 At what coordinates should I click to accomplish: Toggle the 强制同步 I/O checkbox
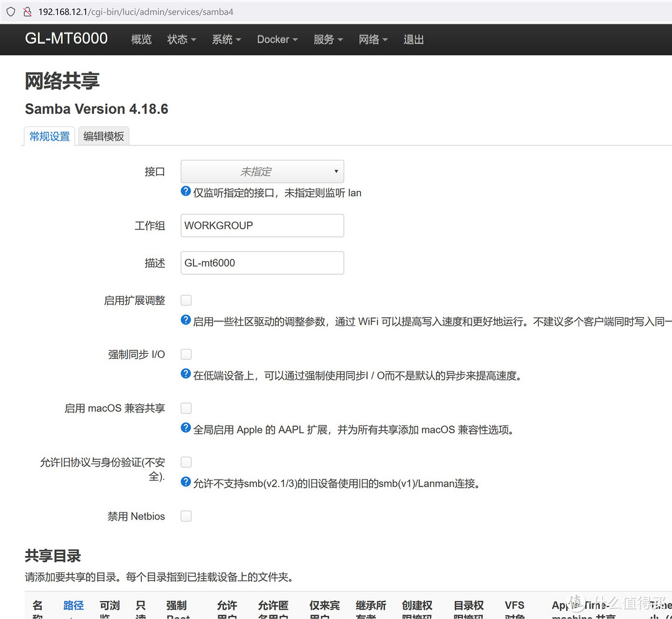point(186,354)
